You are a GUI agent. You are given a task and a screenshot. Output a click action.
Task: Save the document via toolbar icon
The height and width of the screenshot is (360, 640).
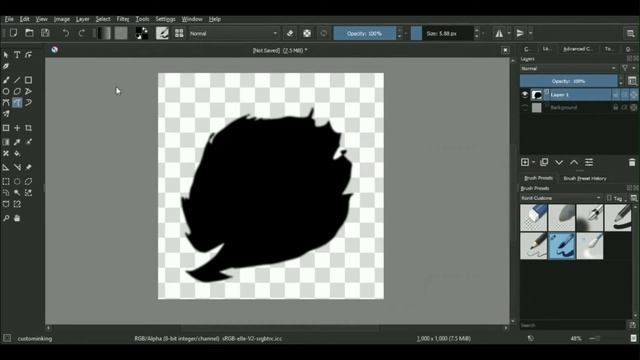click(x=45, y=33)
